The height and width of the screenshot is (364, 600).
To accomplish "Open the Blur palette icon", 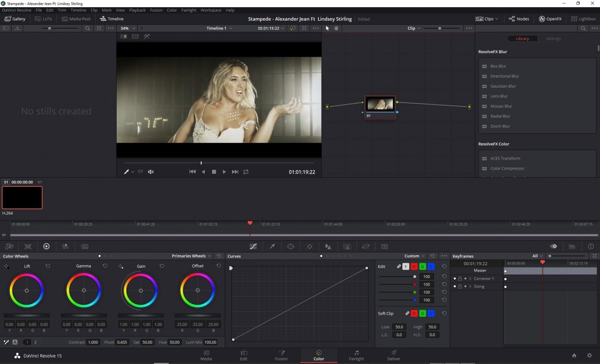I will coord(328,246).
